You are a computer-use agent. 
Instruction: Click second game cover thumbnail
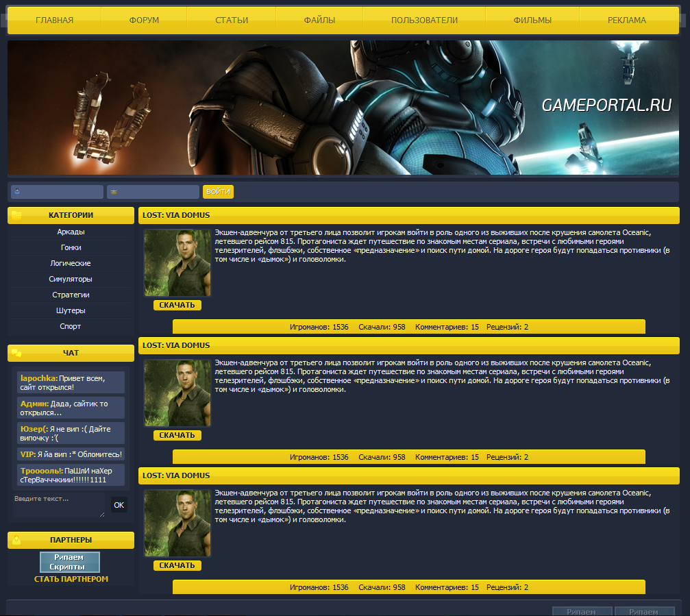(x=177, y=393)
